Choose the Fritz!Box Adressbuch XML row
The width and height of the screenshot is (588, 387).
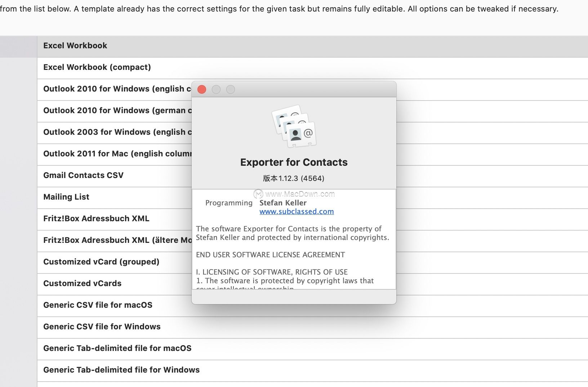pos(115,219)
